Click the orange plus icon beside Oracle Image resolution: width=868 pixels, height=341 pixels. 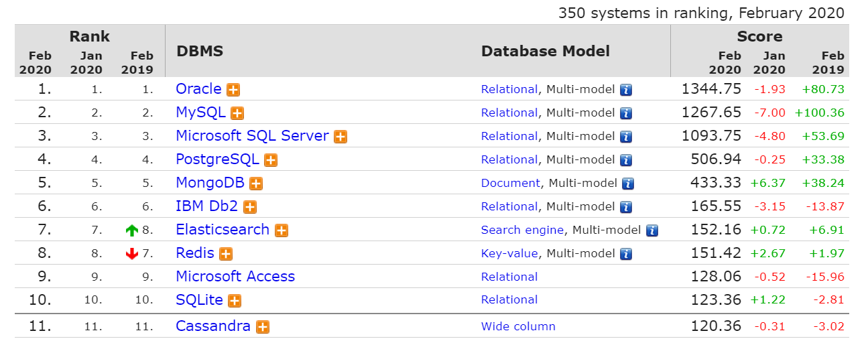coord(233,90)
